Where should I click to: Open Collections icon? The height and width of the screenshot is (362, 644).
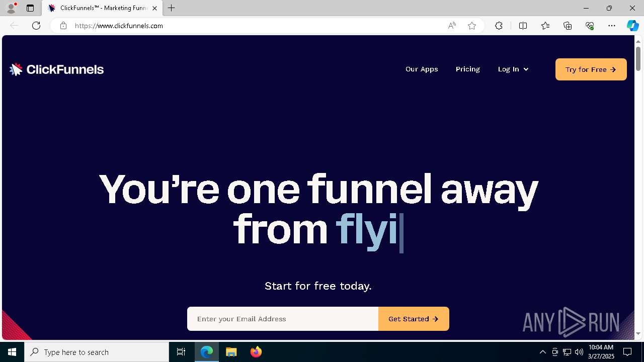pyautogui.click(x=568, y=26)
